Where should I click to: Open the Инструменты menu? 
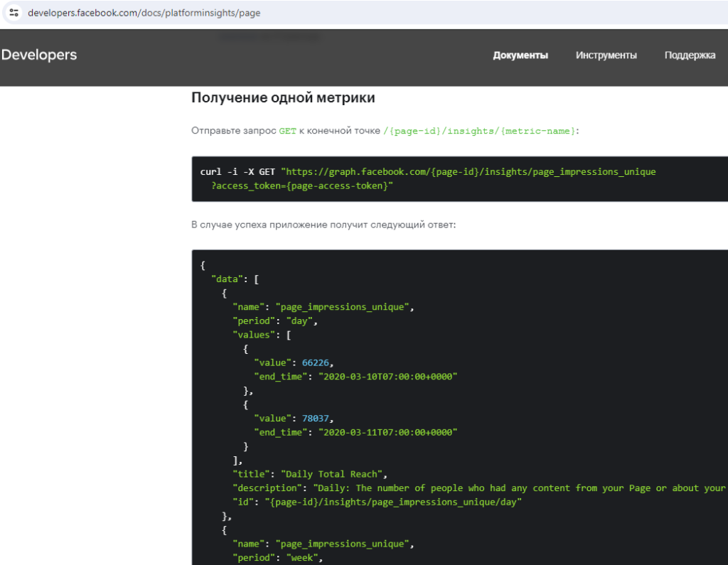(x=606, y=55)
